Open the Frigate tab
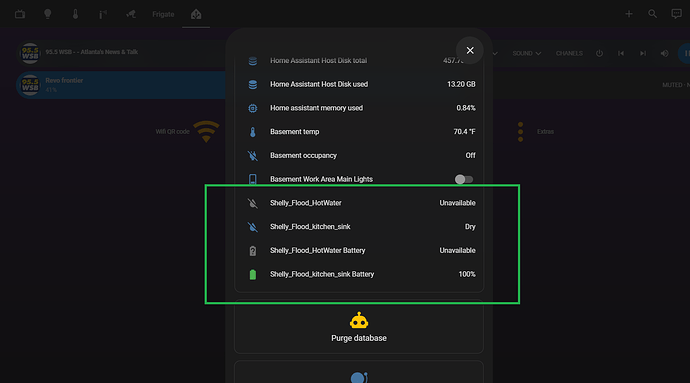690x383 pixels. coord(163,14)
